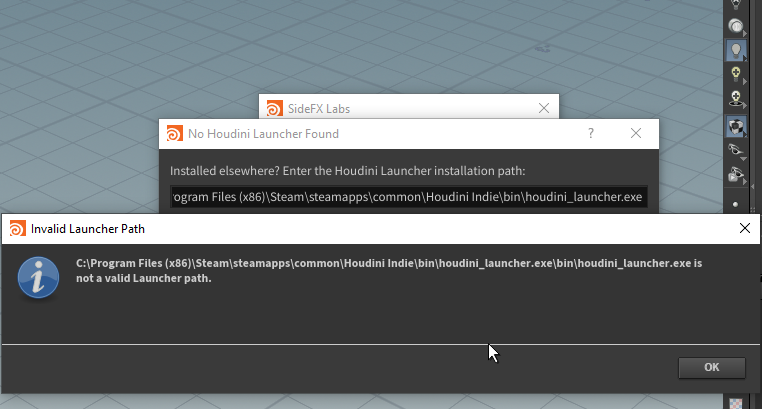Close the SideFX Labs window
Image resolution: width=762 pixels, height=409 pixels.
click(544, 108)
